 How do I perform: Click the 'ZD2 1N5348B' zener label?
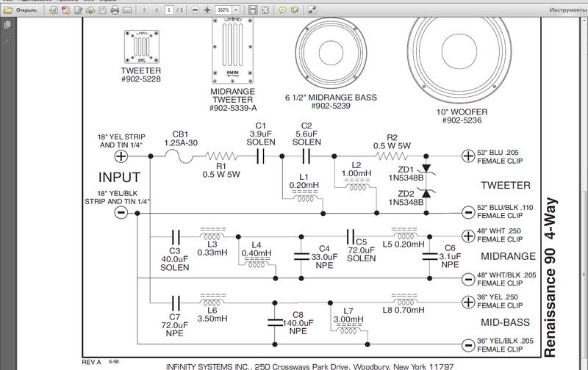(x=406, y=198)
